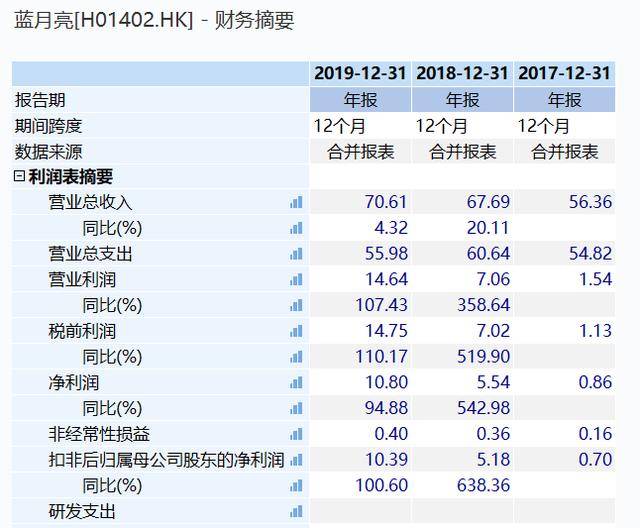
Task: Click 年报 cell under 2019-12-31
Action: point(360,100)
